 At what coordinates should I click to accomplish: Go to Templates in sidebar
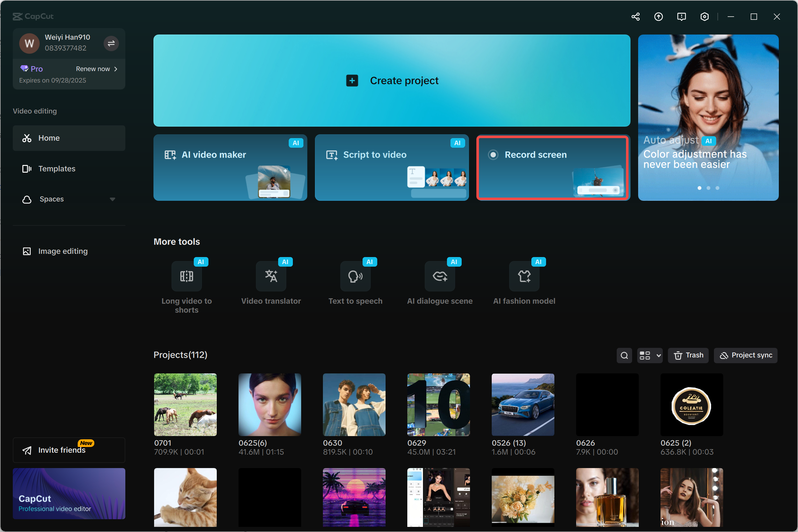[x=57, y=168]
